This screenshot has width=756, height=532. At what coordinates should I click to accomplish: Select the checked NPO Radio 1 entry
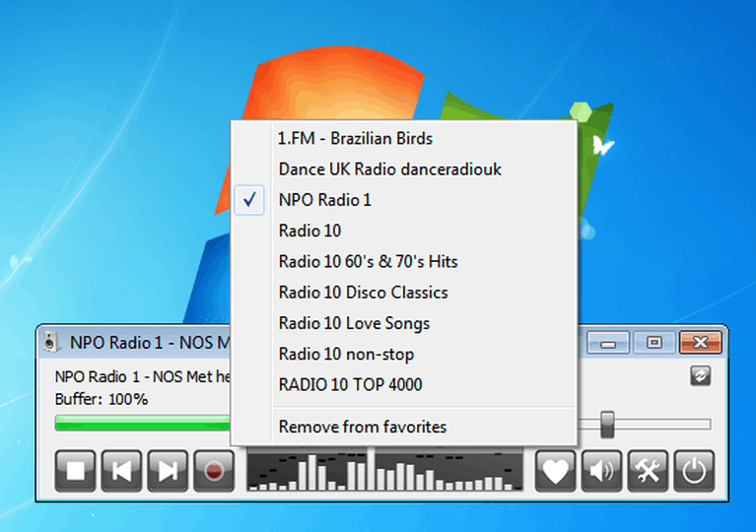(x=404, y=200)
